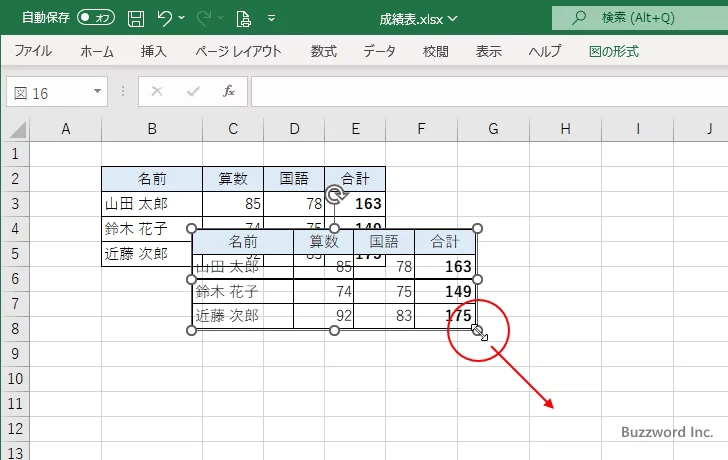The width and height of the screenshot is (728, 460).
Task: Select column C header
Action: [233, 129]
